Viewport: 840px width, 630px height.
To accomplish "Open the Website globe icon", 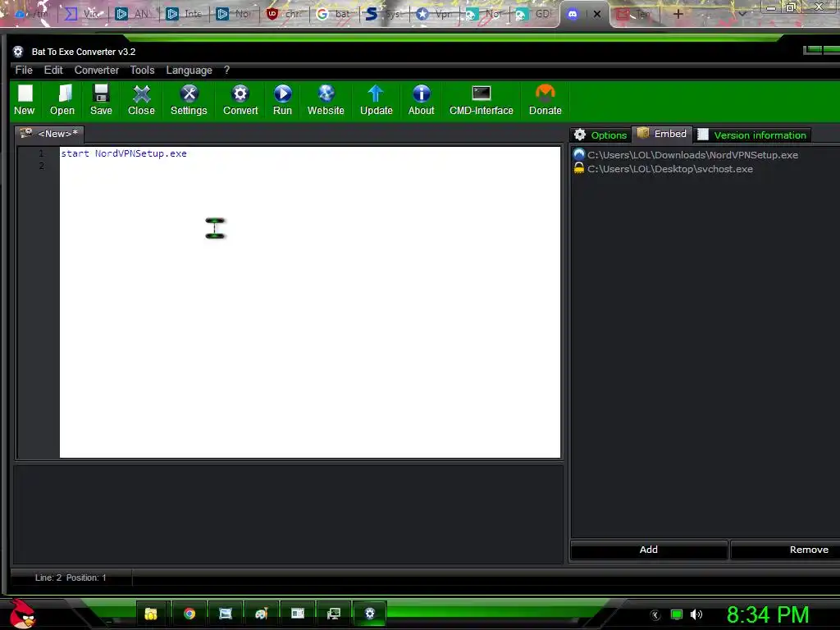I will [x=326, y=99].
